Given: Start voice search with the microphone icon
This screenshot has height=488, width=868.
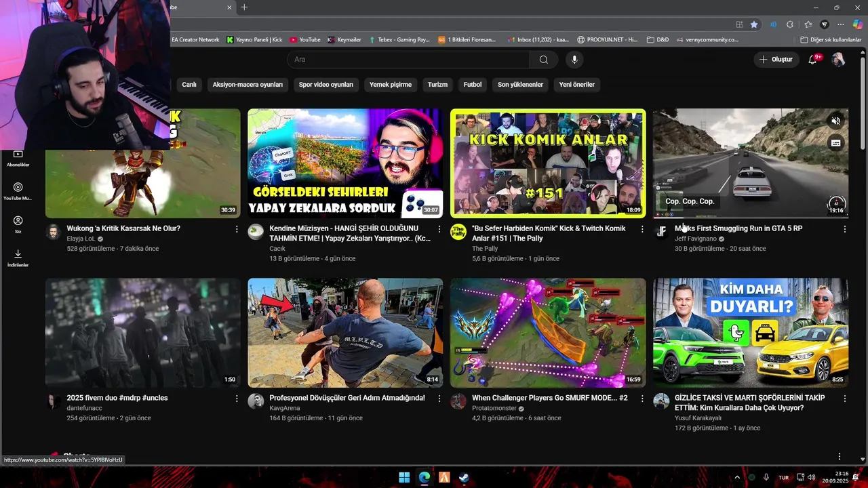Looking at the screenshot, I should pyautogui.click(x=574, y=60).
